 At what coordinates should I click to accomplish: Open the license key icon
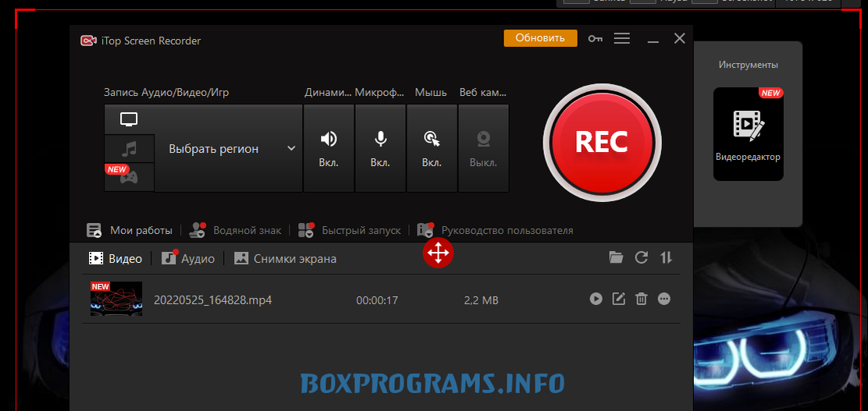coord(595,39)
